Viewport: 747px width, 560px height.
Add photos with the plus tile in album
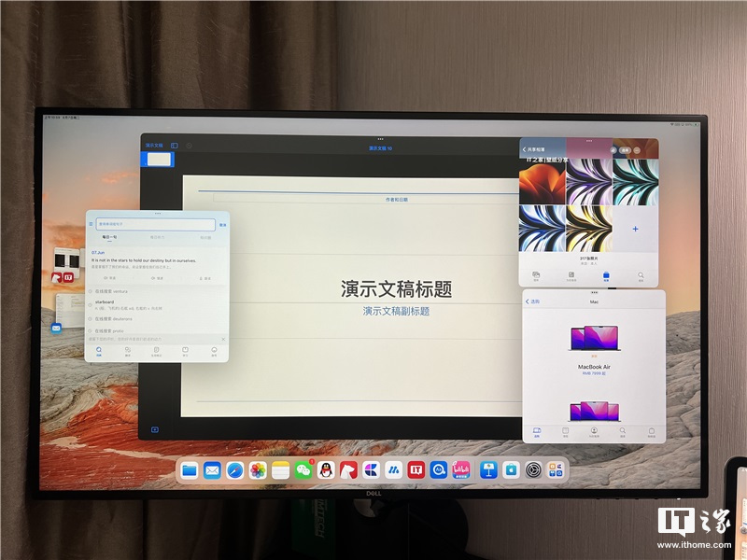click(x=636, y=229)
